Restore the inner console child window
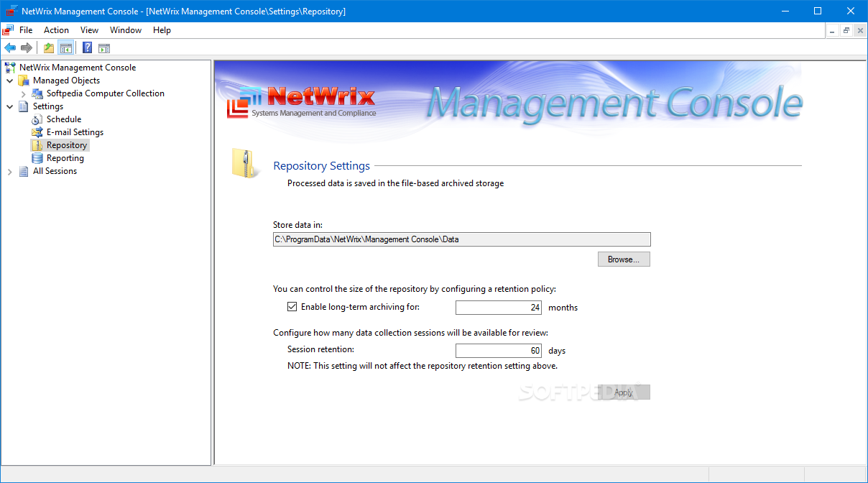This screenshot has height=483, width=868. pyautogui.click(x=846, y=30)
